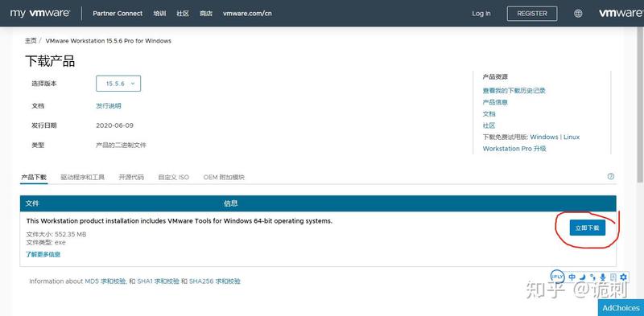Toggle the moon icon in IME toolbar

coord(582,277)
